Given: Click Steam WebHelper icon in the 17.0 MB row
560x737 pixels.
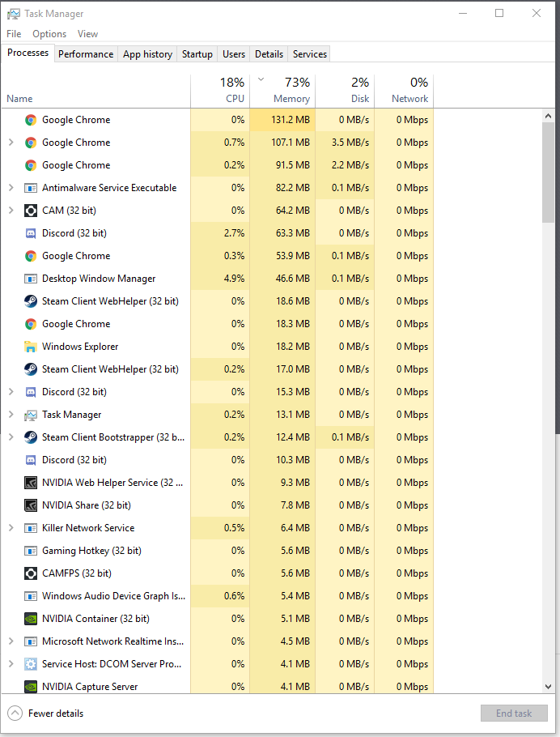Looking at the screenshot, I should tap(31, 369).
